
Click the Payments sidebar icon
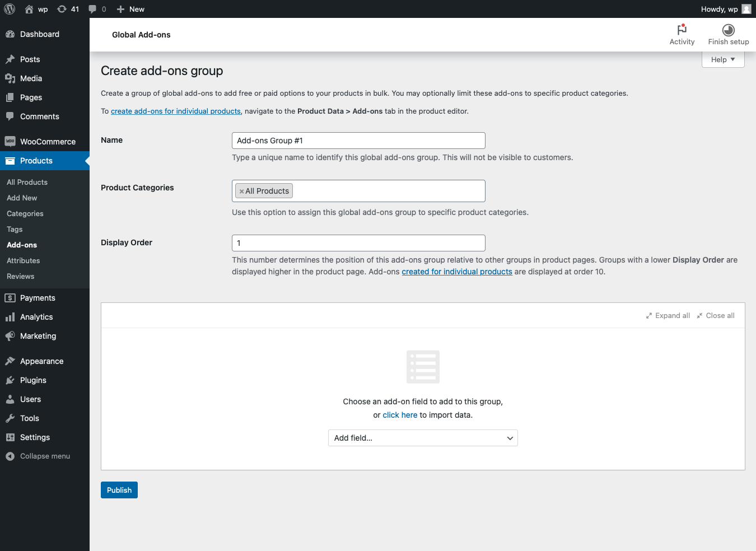click(x=10, y=298)
